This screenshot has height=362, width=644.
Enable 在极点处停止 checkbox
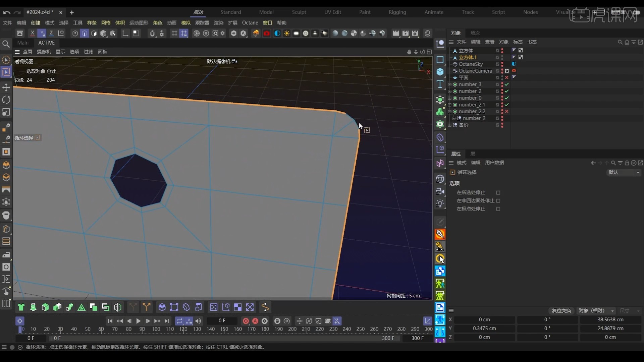pos(498,209)
